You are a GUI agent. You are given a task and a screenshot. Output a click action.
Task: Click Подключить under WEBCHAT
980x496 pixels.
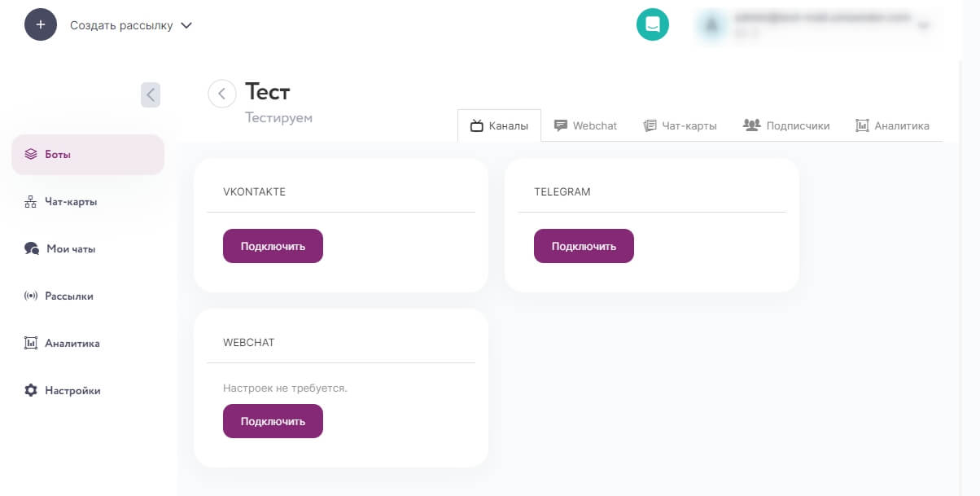click(x=273, y=421)
